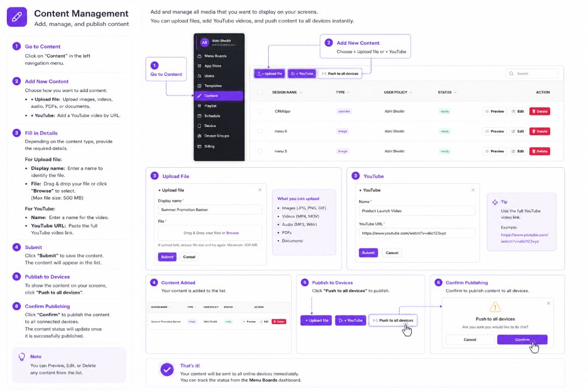The width and height of the screenshot is (588, 392).
Task: Open the App Store sidebar icon
Action: (x=199, y=66)
